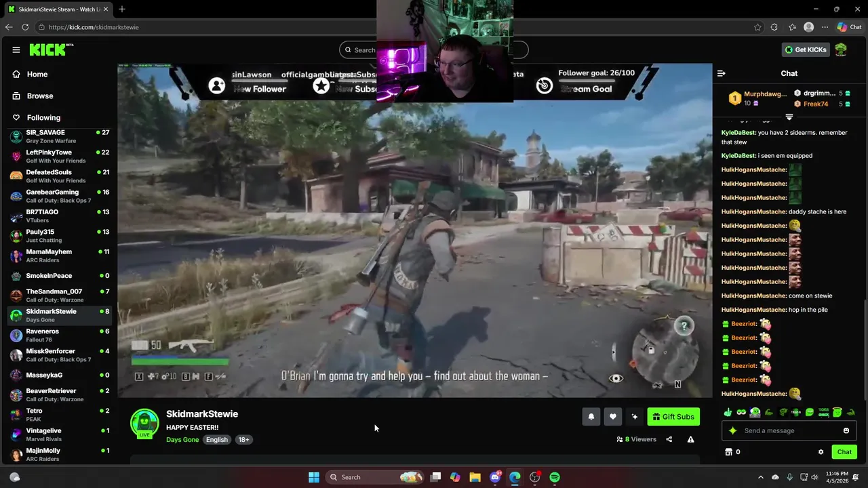Image resolution: width=868 pixels, height=488 pixels.
Task: Open Raveneros channel in the sidebar
Action: pyautogui.click(x=58, y=335)
